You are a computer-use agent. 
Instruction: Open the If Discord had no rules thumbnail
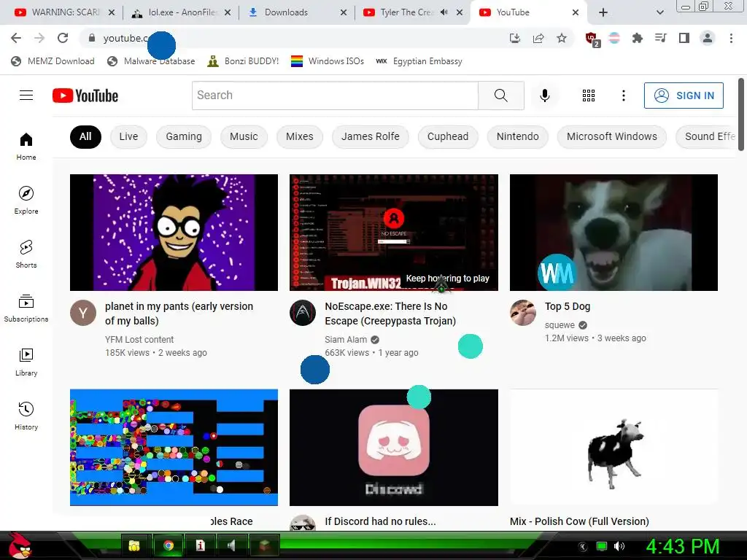(393, 448)
